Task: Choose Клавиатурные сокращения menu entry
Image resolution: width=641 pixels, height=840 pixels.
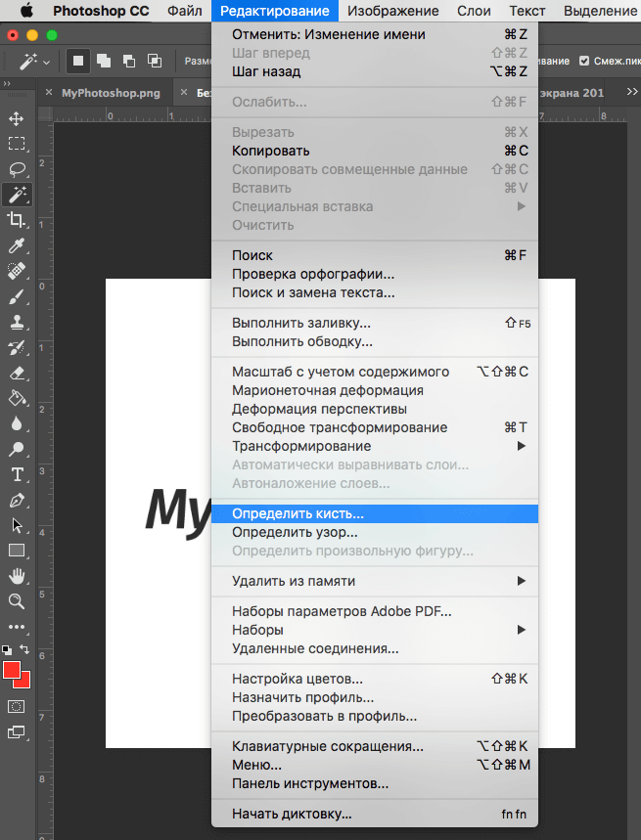Action: [x=375, y=746]
